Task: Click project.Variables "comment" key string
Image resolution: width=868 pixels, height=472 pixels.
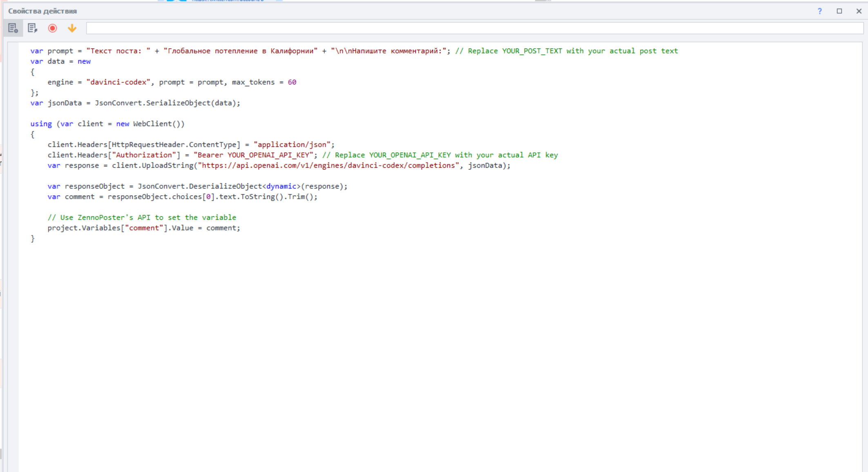Action: [144, 228]
